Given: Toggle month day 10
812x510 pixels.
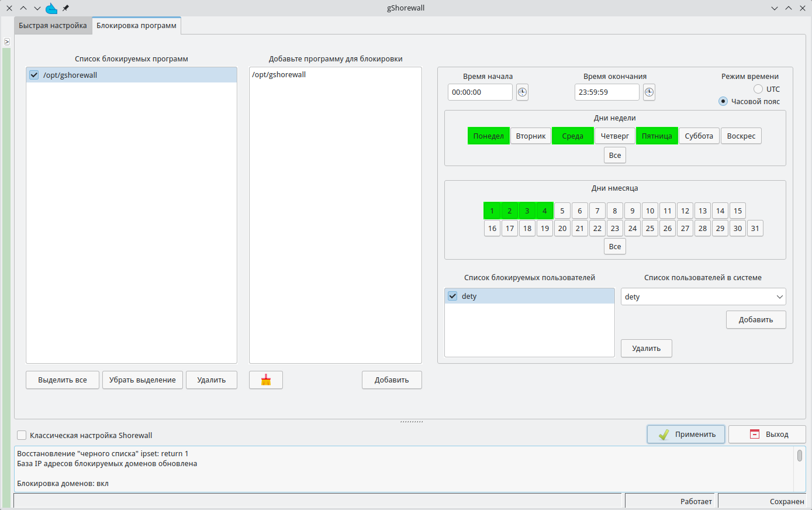Looking at the screenshot, I should (650, 211).
